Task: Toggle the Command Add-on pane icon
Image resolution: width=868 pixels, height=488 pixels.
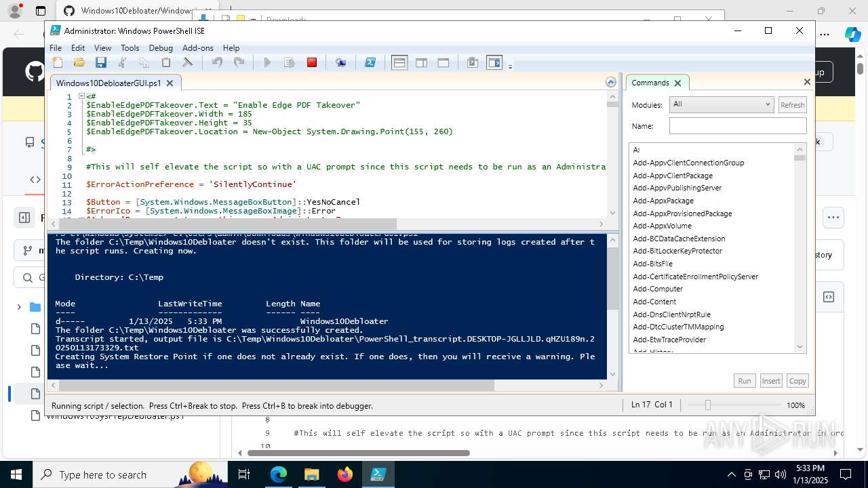Action: click(494, 62)
